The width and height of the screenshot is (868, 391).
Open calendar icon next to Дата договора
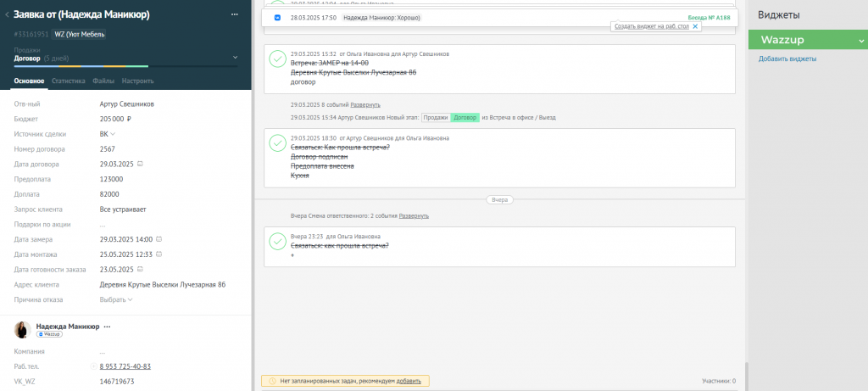tap(140, 164)
